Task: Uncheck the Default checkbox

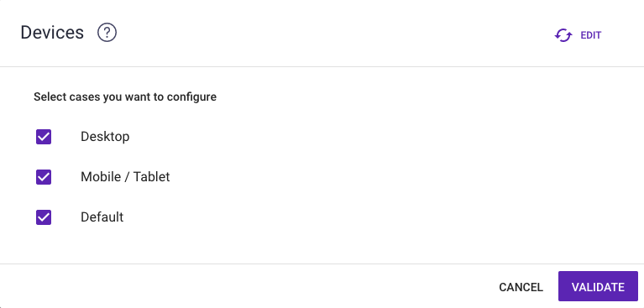Action: 44,217
